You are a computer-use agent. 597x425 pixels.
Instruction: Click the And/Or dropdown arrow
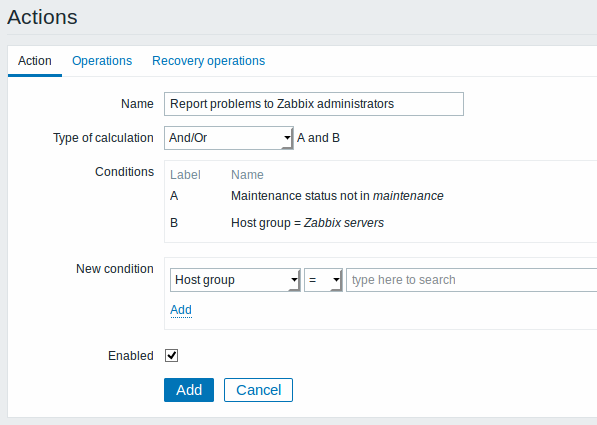tap(287, 138)
